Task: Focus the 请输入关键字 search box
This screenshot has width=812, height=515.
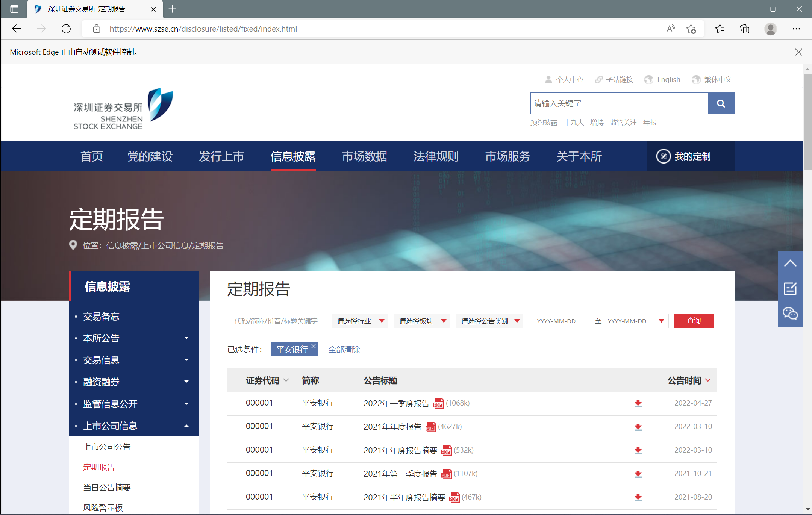Action: pos(620,103)
